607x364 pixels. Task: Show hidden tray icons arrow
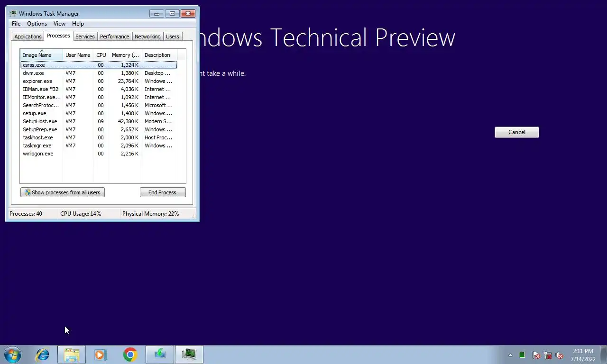click(510, 355)
